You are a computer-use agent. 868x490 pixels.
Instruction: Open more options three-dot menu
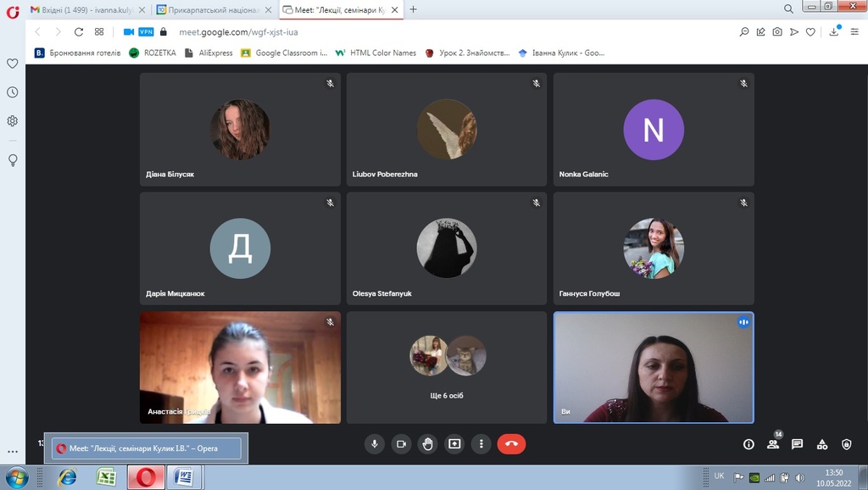[481, 443]
